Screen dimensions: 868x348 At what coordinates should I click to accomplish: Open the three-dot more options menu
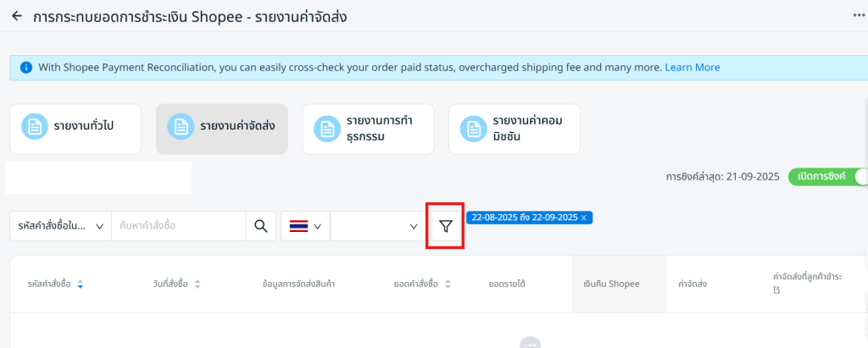tap(859, 15)
